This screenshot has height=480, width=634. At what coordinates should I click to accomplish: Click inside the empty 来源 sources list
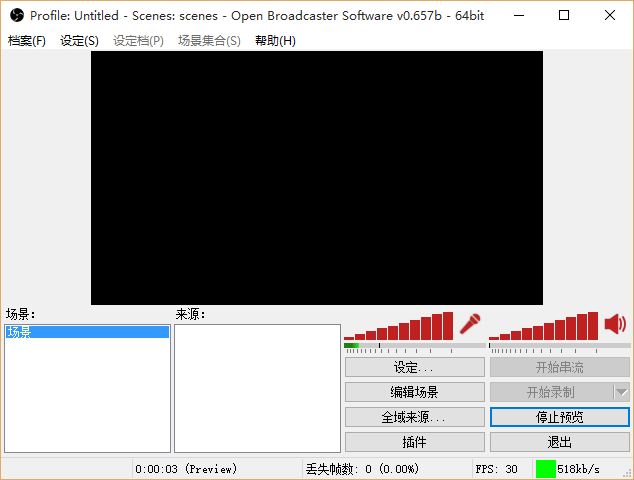257,390
